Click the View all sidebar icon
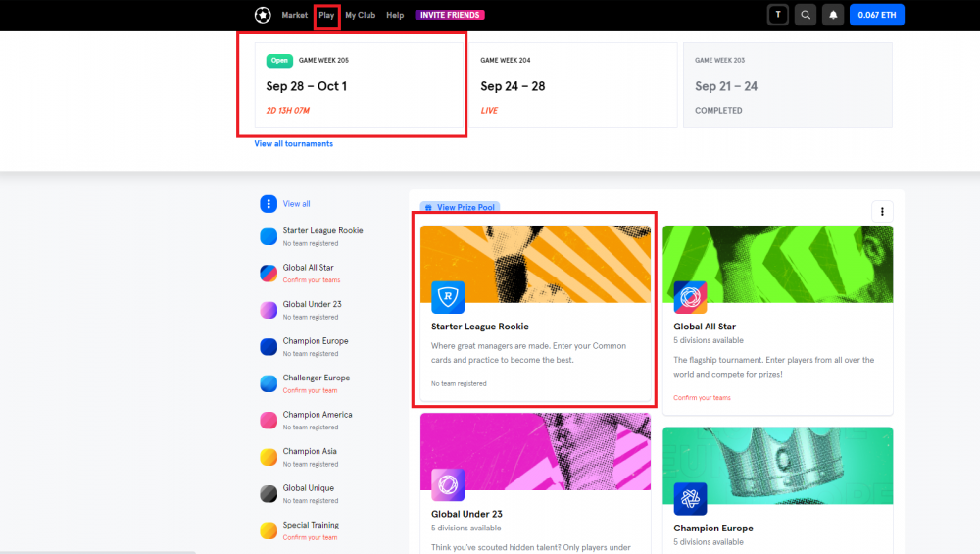 [x=269, y=204]
